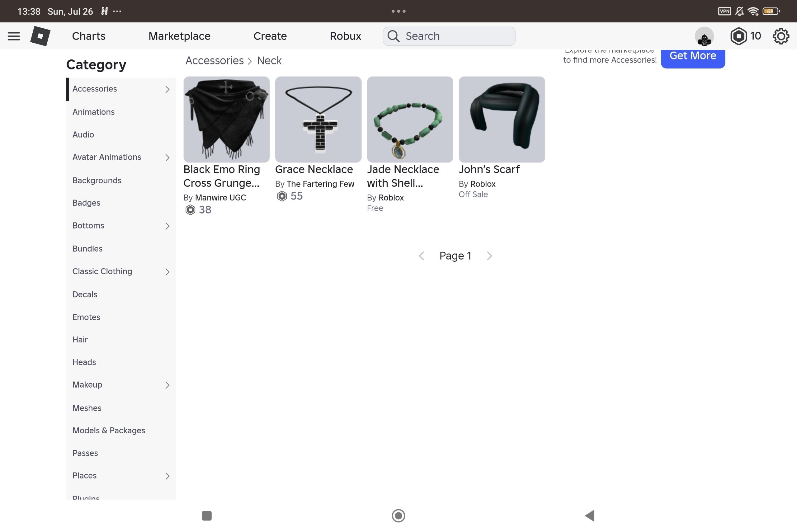The image size is (797, 532).
Task: Click the Roblox logo home icon
Action: 40,36
